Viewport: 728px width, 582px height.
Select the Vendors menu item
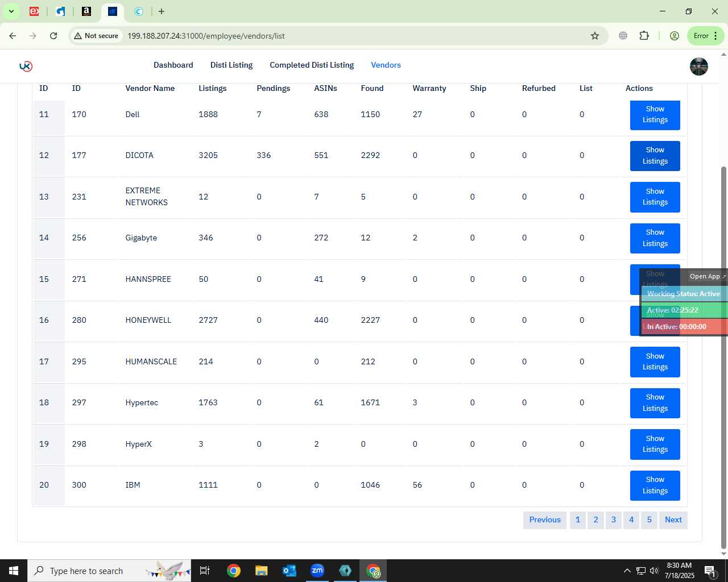coord(386,65)
